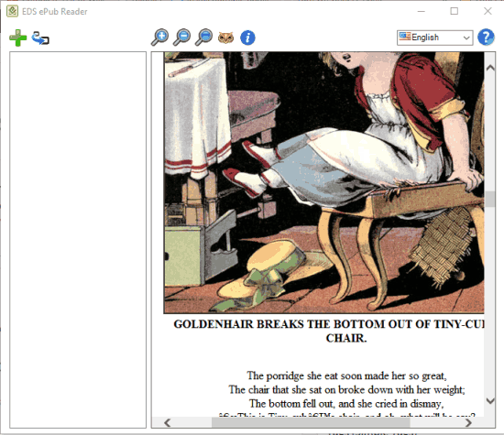
Task: Click the Goldenhair chair illustration
Action: coord(324,182)
